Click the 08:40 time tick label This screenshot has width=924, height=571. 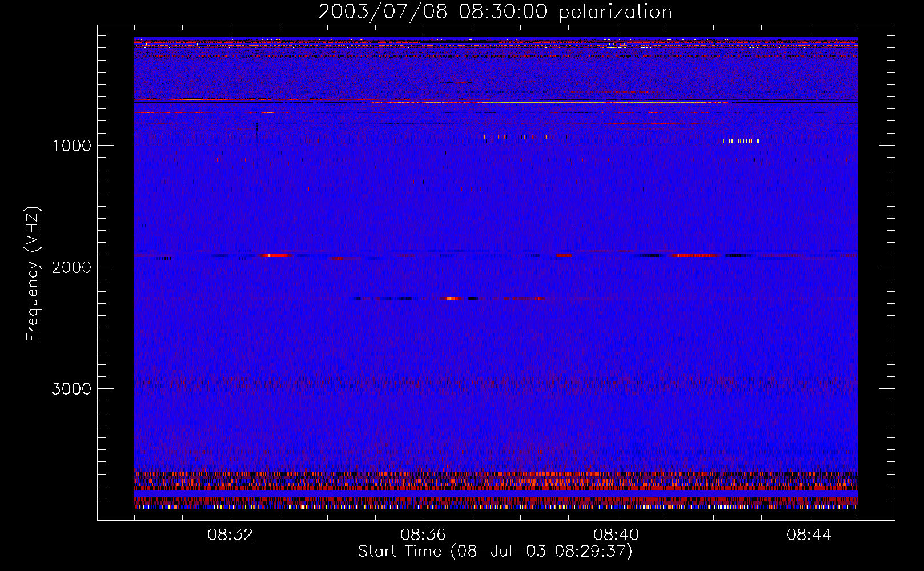click(x=616, y=535)
